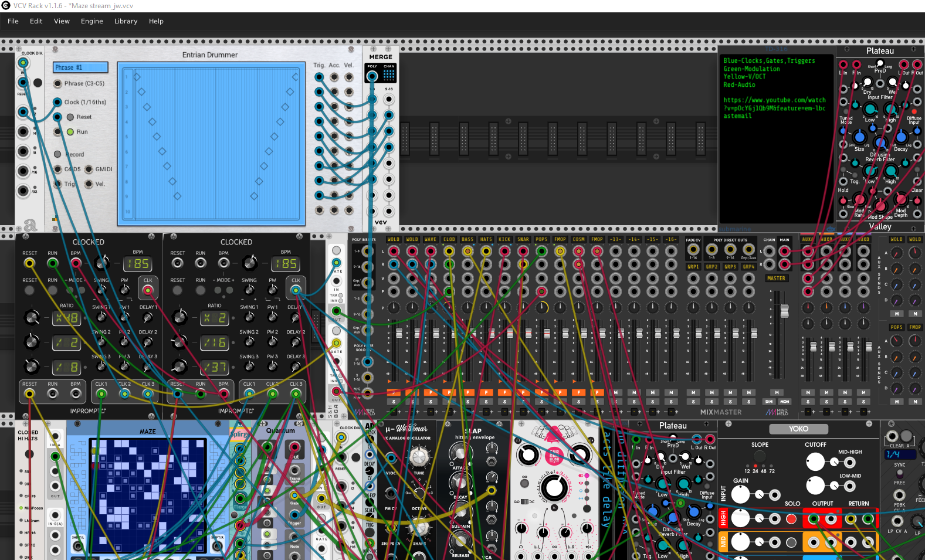Click the GMIDI jack on Entrian Drummer
This screenshot has height=560, width=925.
89,169
